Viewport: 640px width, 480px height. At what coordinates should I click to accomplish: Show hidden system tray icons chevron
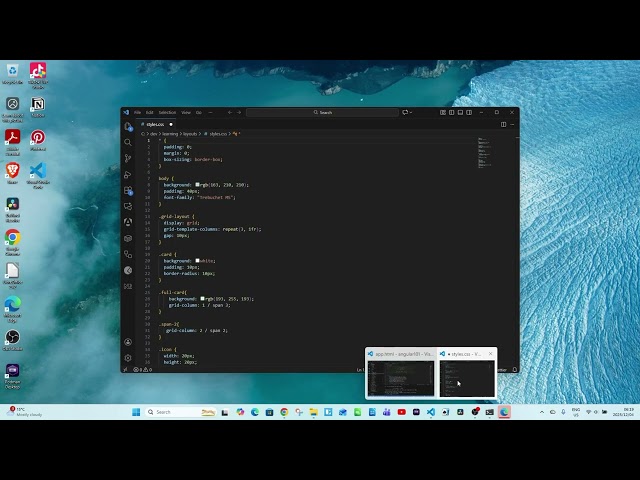coord(542,412)
